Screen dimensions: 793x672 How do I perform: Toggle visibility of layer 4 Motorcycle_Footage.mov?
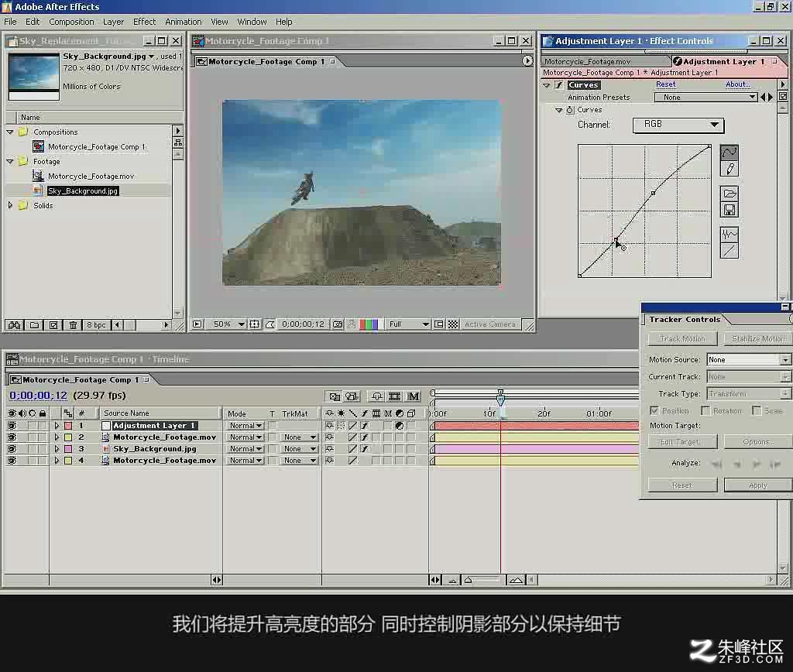(12, 461)
